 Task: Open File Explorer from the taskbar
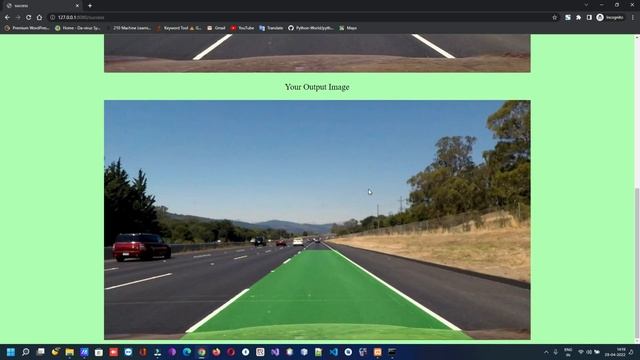coord(69,352)
